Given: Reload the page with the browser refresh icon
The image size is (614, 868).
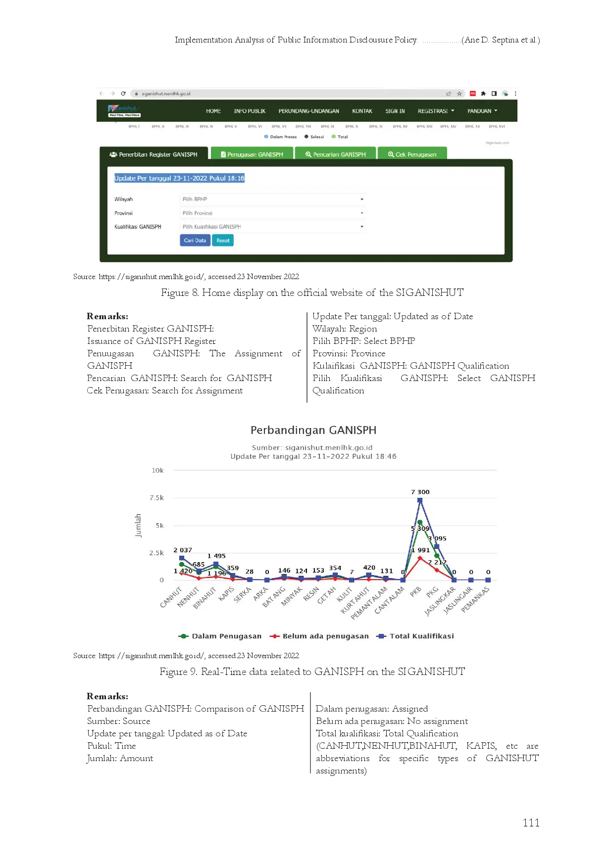Looking at the screenshot, I should coord(123,94).
